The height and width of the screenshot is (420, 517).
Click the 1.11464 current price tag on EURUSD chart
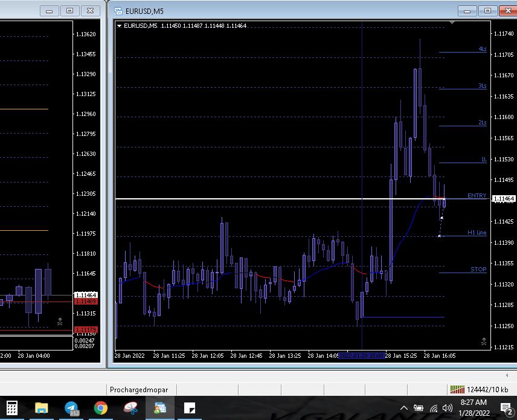click(504, 199)
